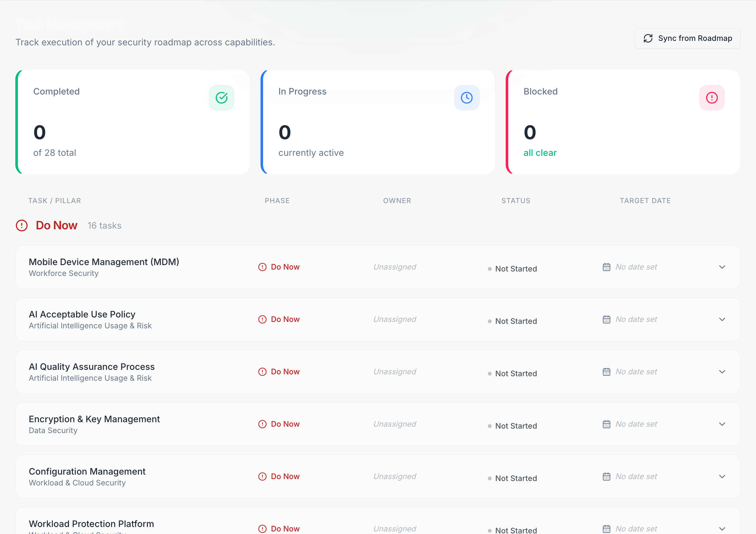This screenshot has height=534, width=756.
Task: Click No date set in Mobile Device Management row
Action: tap(636, 267)
